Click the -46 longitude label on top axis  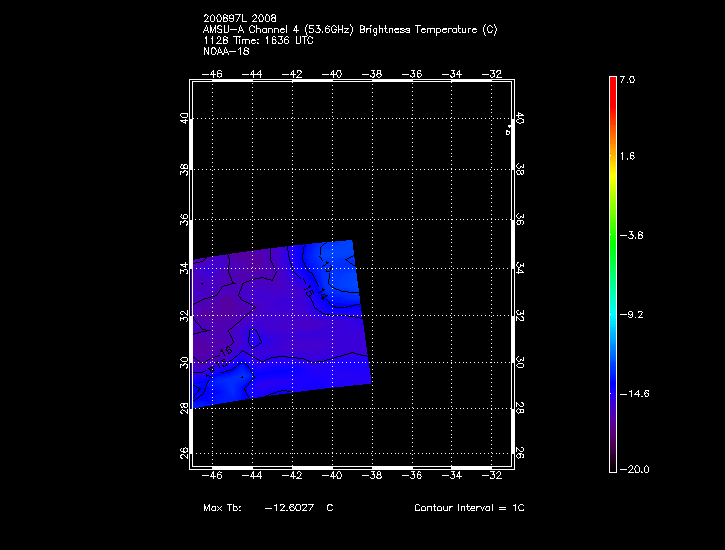tap(213, 73)
